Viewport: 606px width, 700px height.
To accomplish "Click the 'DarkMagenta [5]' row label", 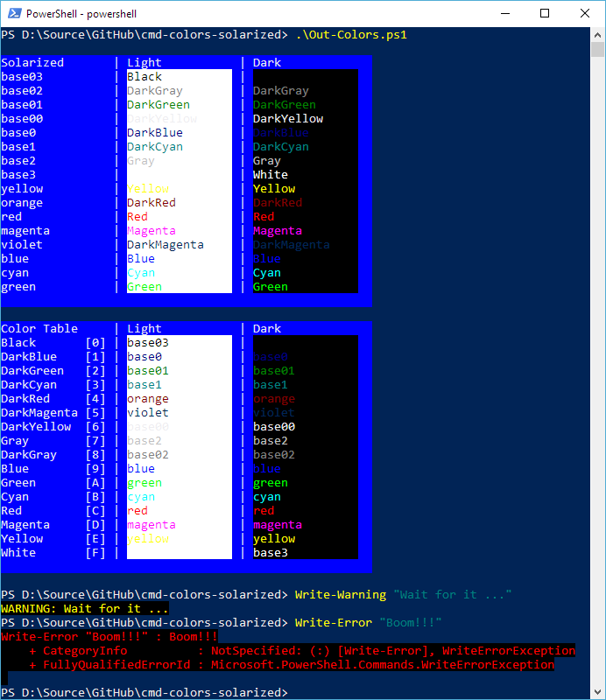I will pyautogui.click(x=53, y=413).
